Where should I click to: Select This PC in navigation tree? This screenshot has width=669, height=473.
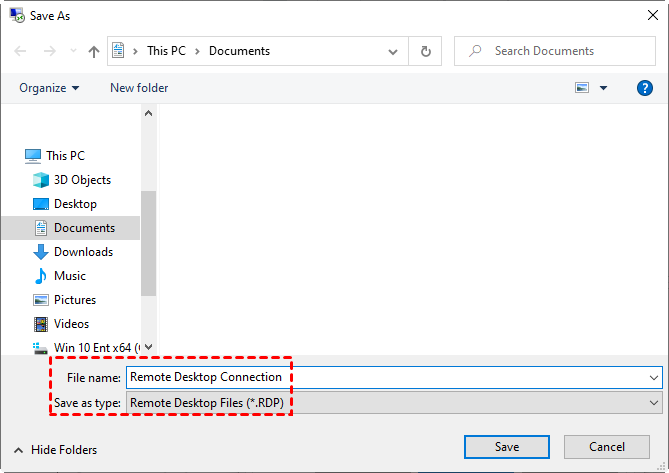(x=65, y=156)
